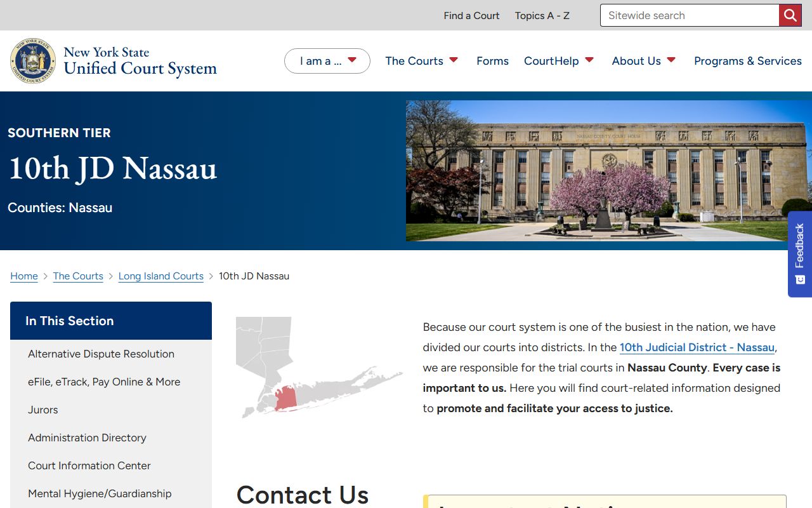
Task: Open the Forms menu item
Action: click(x=492, y=61)
